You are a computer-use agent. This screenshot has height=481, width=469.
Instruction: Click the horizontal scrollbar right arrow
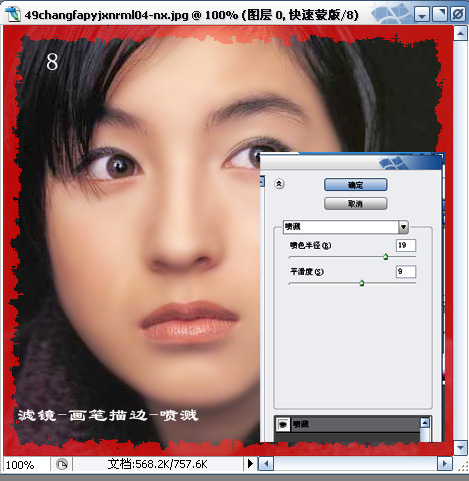(444, 464)
